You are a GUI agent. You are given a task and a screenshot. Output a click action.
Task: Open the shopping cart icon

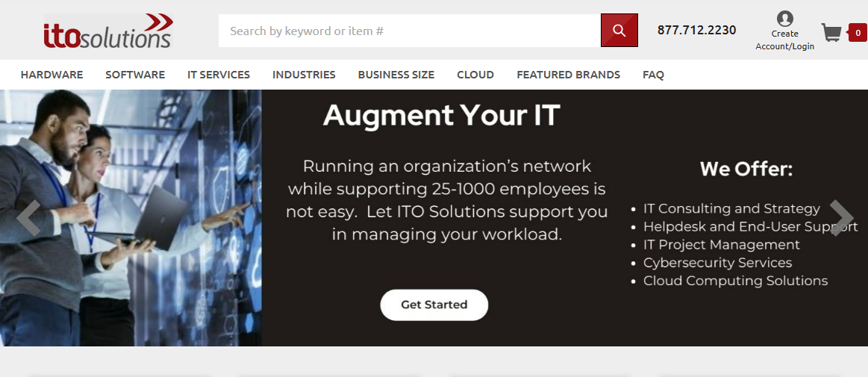(x=831, y=32)
